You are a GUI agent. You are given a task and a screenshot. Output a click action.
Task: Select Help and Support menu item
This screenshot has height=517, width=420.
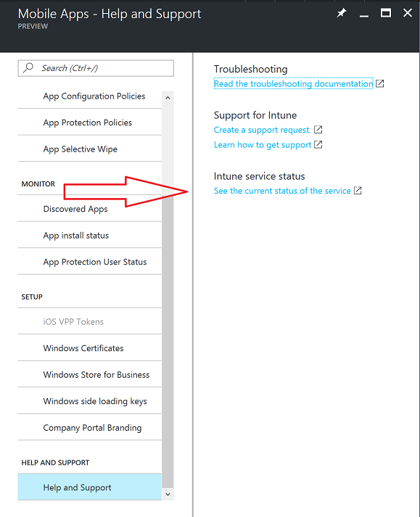[x=89, y=487]
